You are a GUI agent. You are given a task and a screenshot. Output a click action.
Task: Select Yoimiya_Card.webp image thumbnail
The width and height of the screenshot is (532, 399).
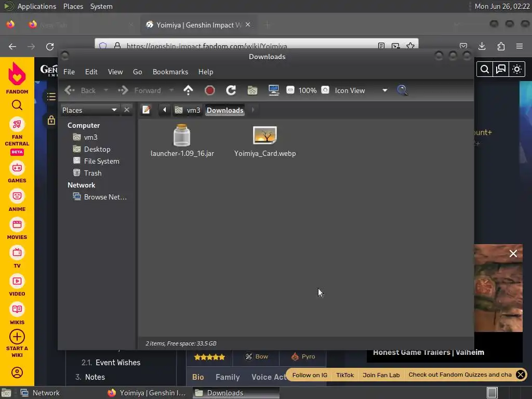point(265,135)
